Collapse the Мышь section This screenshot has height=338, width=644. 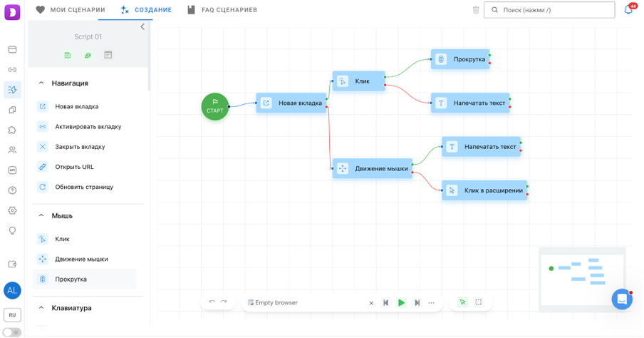tap(41, 215)
